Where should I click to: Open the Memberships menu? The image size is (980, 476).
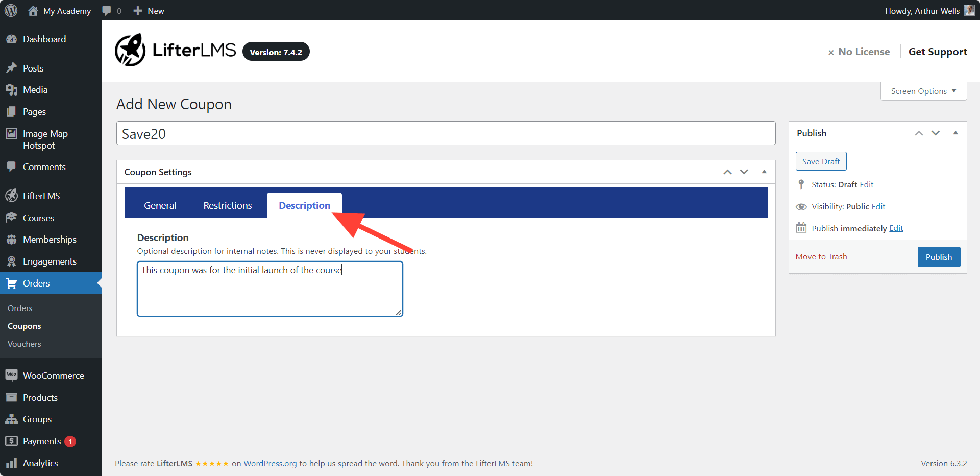tap(50, 239)
